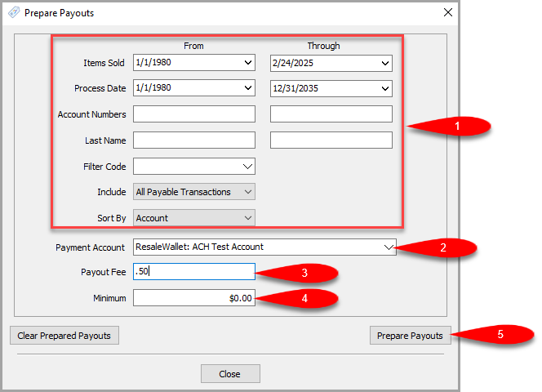Open the Items Sold From date dropdown

pyautogui.click(x=248, y=63)
